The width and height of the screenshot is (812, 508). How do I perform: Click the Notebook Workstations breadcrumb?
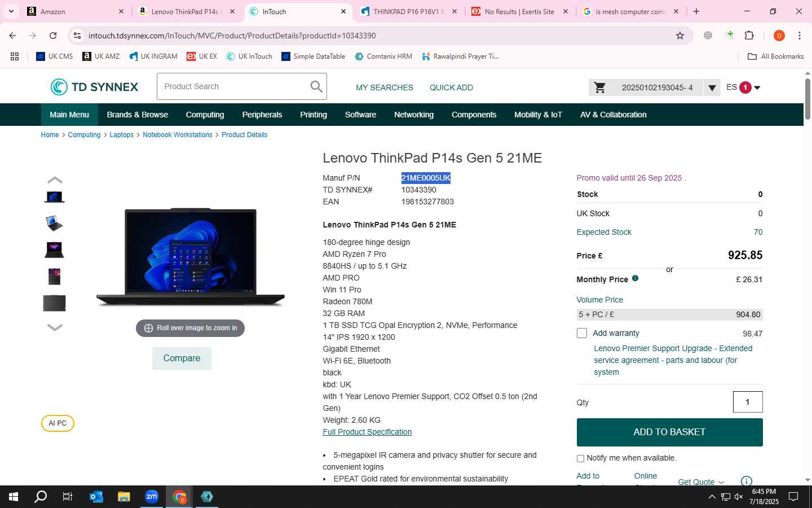click(x=178, y=135)
